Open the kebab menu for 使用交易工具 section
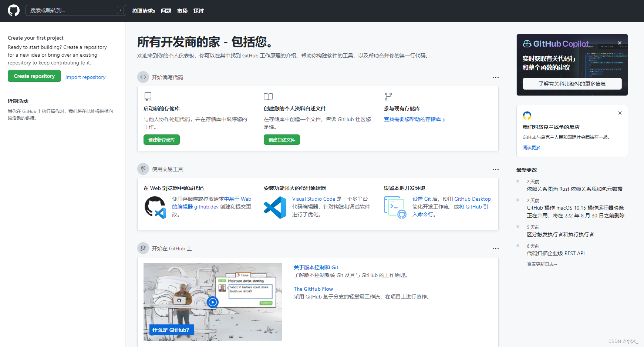 point(496,169)
